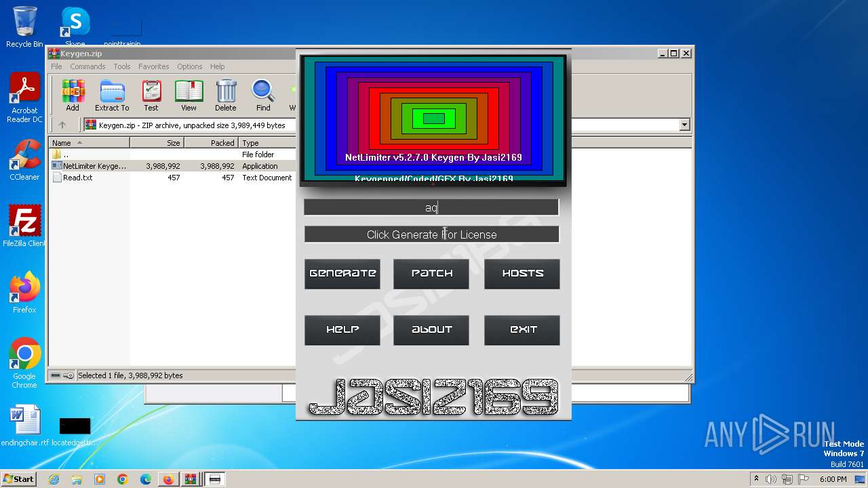Open FileZilla Client desktop icon

(24, 226)
